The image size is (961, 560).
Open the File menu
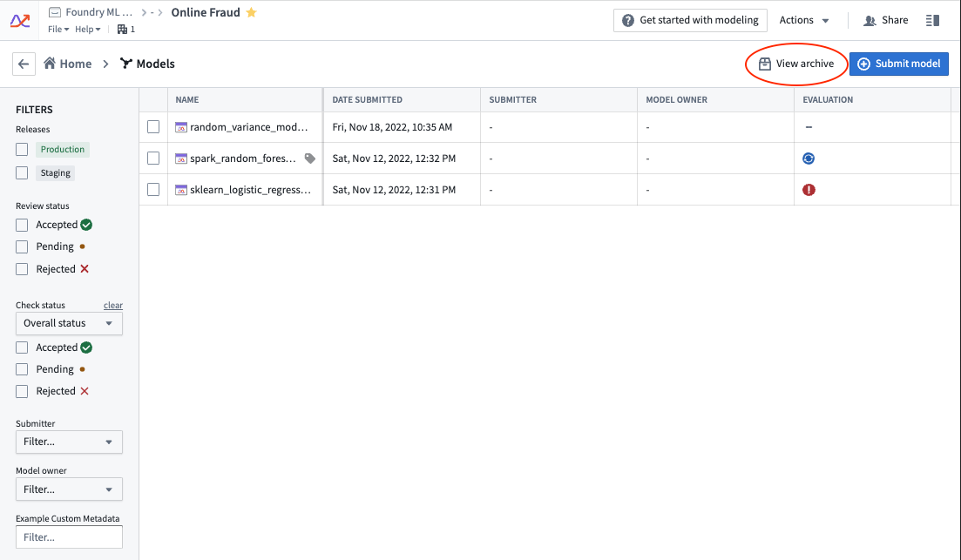58,29
